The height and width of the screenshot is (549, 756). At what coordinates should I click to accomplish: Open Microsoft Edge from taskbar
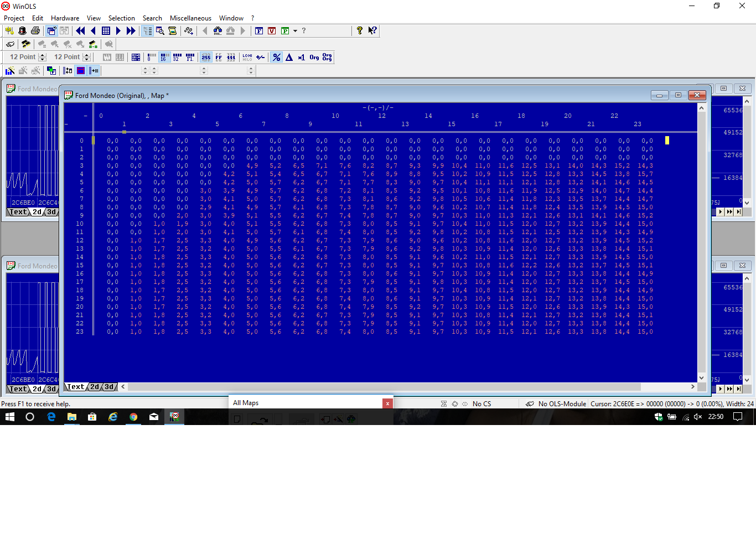point(51,417)
